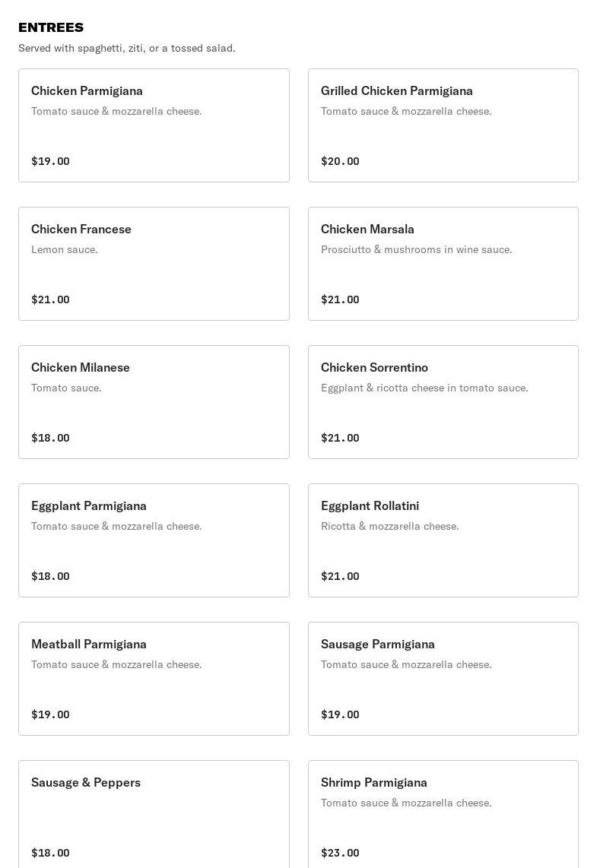Image resolution: width=597 pixels, height=868 pixels.
Task: Open the Meatball Parmigiana entree
Action: coord(154,679)
